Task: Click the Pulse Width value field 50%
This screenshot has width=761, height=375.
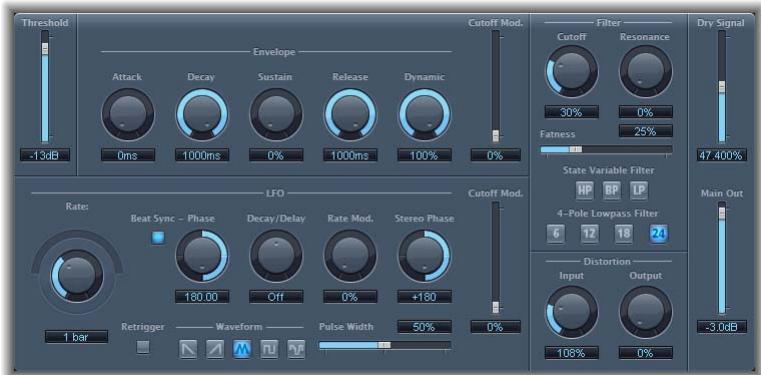Action: click(x=424, y=326)
